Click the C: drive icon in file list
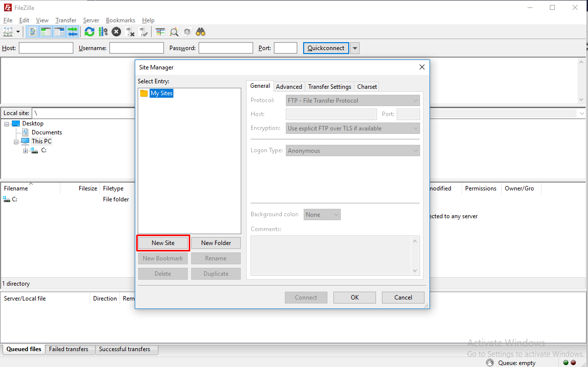The height and width of the screenshot is (367, 588). click(7, 199)
